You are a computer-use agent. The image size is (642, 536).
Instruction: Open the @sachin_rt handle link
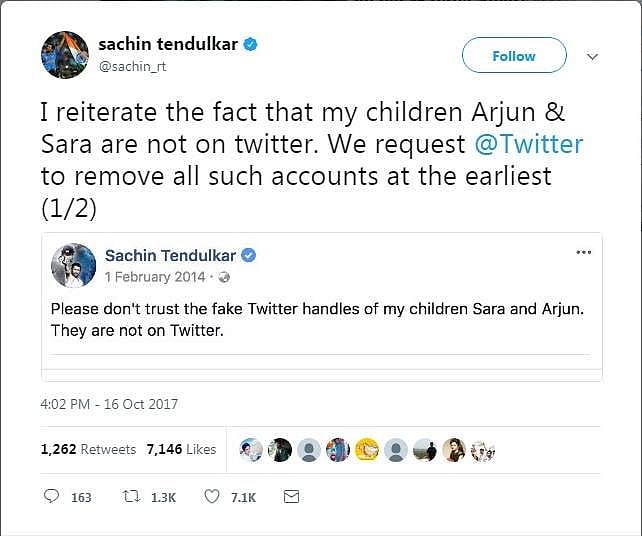(133, 65)
